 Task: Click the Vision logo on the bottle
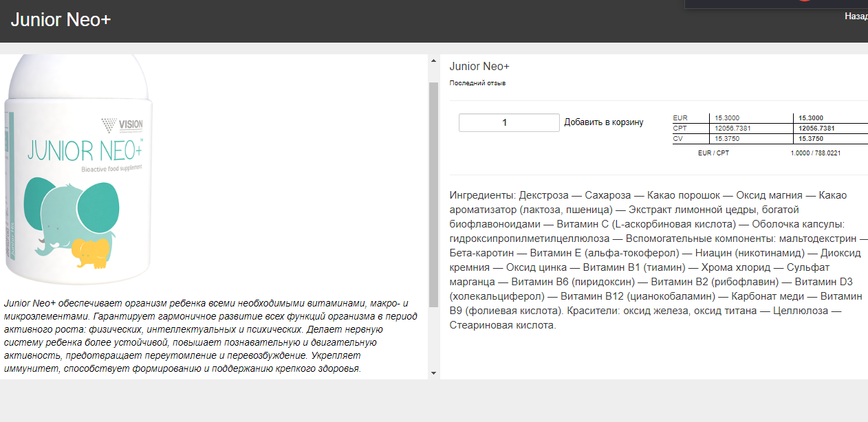pos(122,124)
